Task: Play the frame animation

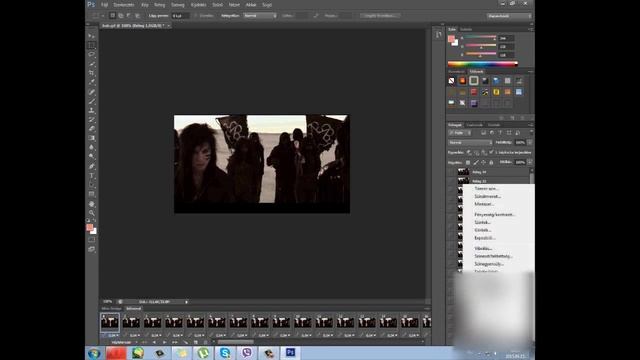Action: point(164,342)
